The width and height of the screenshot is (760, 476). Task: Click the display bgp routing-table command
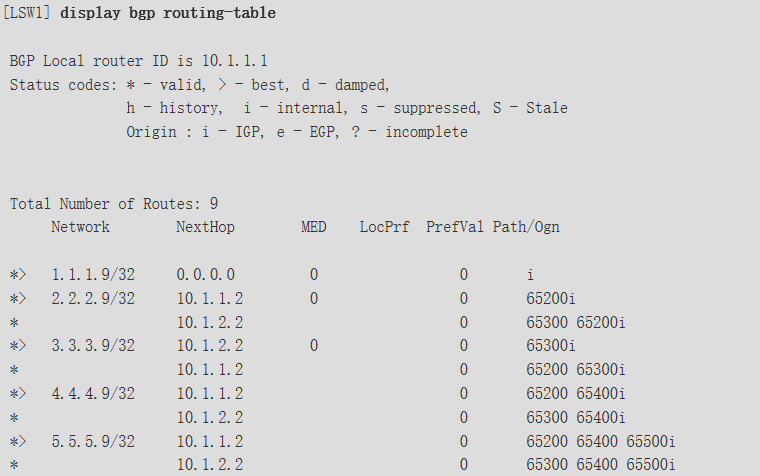tap(168, 13)
